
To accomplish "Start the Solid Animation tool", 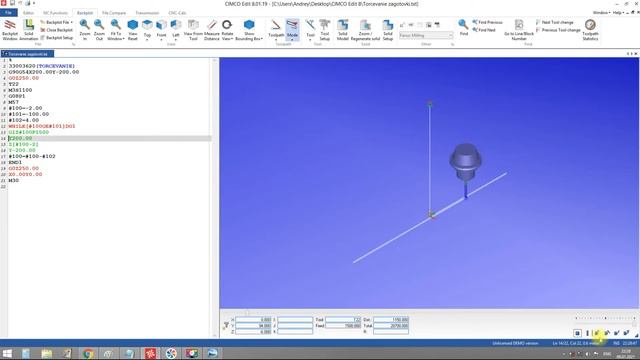I will click(29, 30).
